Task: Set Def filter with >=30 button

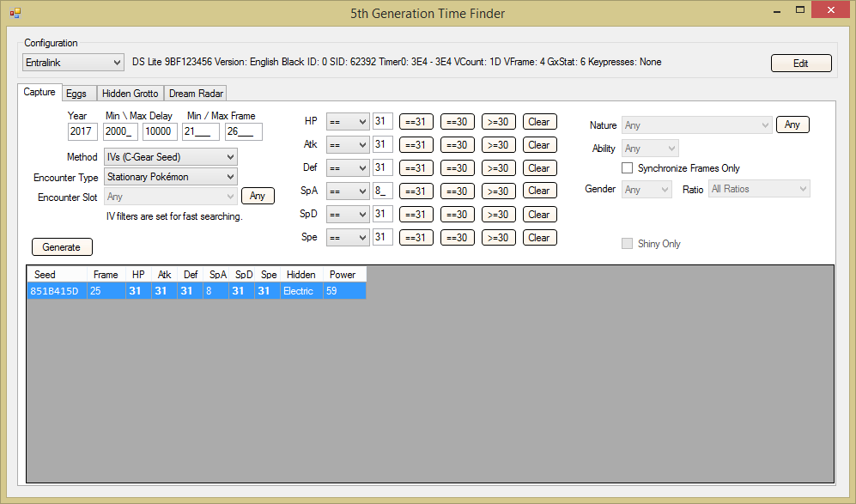Action: pos(499,168)
